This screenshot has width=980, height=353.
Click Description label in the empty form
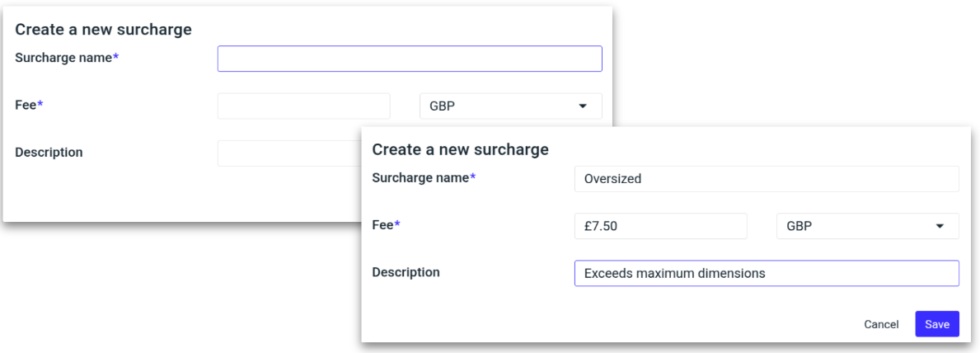coord(49,152)
